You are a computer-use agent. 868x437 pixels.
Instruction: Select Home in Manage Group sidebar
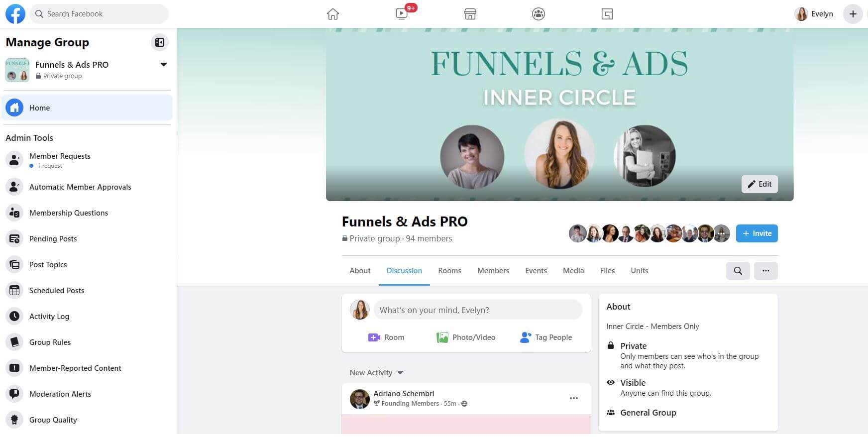[87, 108]
